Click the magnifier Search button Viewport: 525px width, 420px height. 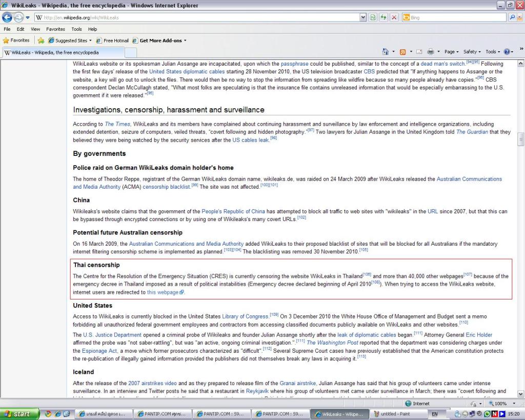(x=512, y=17)
